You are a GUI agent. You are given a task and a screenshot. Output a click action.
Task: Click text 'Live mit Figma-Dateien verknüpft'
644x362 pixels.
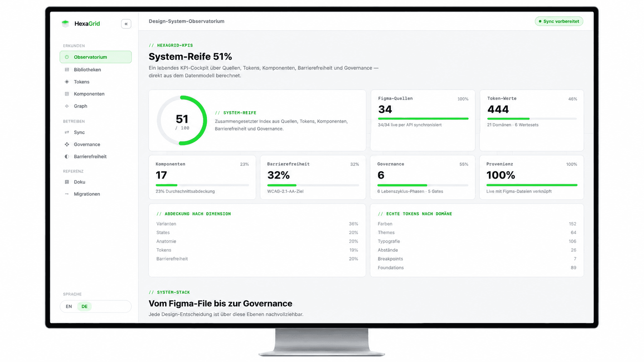519,192
